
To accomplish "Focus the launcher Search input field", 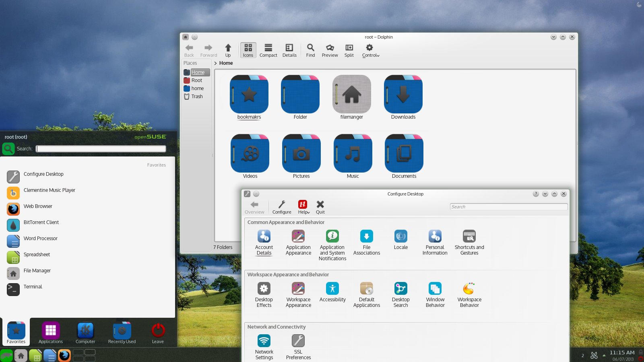I will (x=101, y=149).
